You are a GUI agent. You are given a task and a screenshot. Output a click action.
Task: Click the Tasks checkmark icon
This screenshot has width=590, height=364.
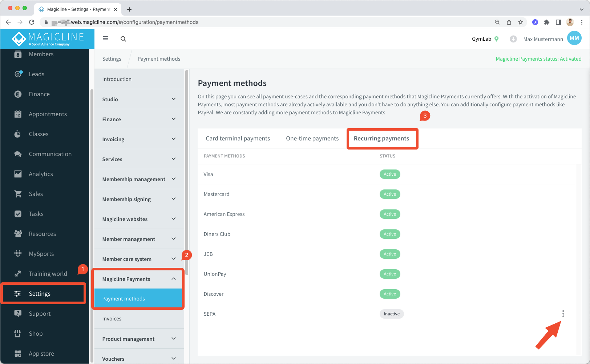[18, 214]
